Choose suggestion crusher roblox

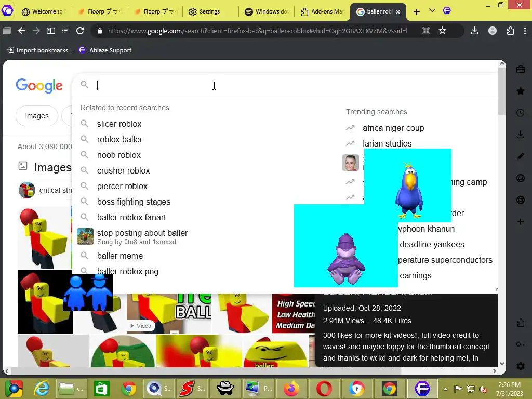tap(123, 170)
